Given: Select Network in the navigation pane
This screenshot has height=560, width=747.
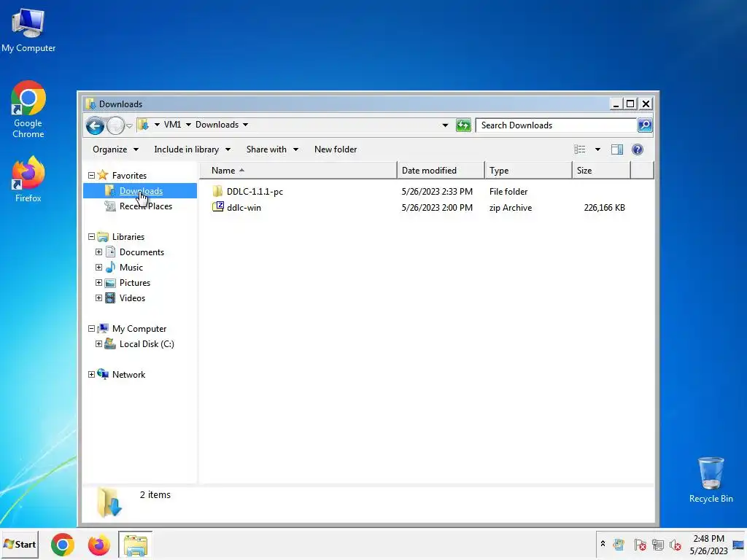Looking at the screenshot, I should (128, 374).
